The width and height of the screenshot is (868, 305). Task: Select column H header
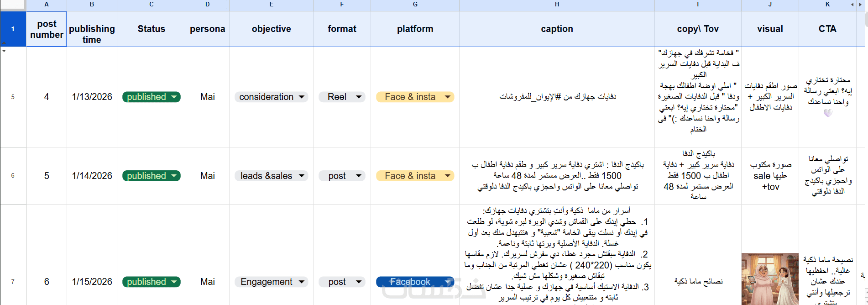tap(557, 5)
